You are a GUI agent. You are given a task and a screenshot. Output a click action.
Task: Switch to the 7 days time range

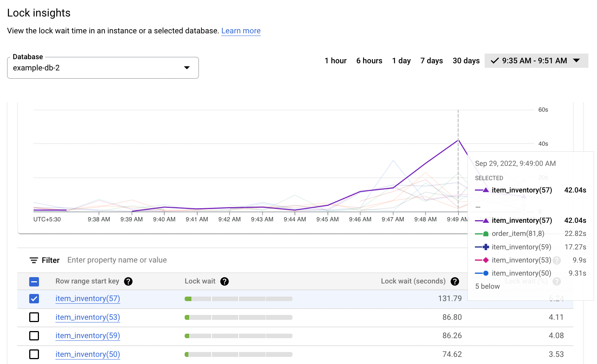pos(431,61)
